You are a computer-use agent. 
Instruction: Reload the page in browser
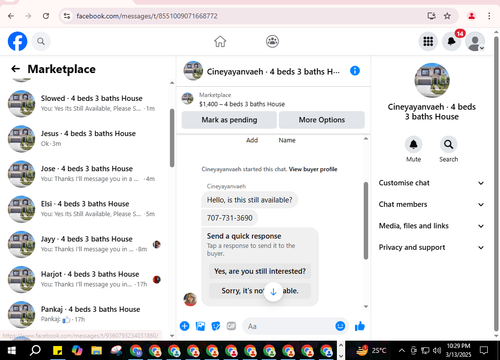coord(46,16)
